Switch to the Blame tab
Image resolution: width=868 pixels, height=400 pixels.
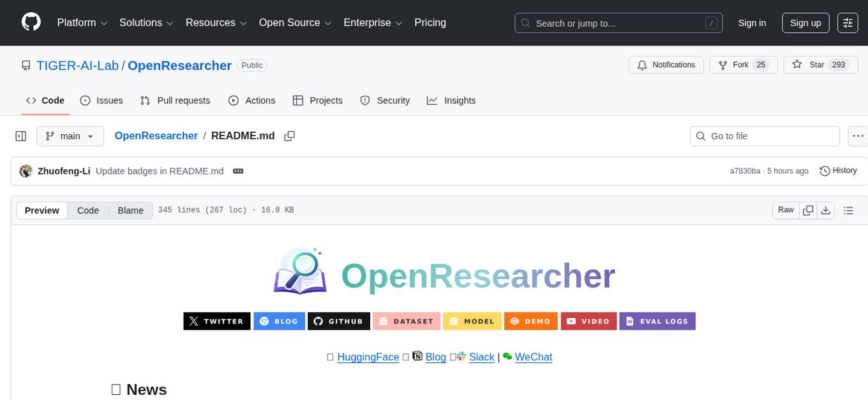tap(130, 210)
